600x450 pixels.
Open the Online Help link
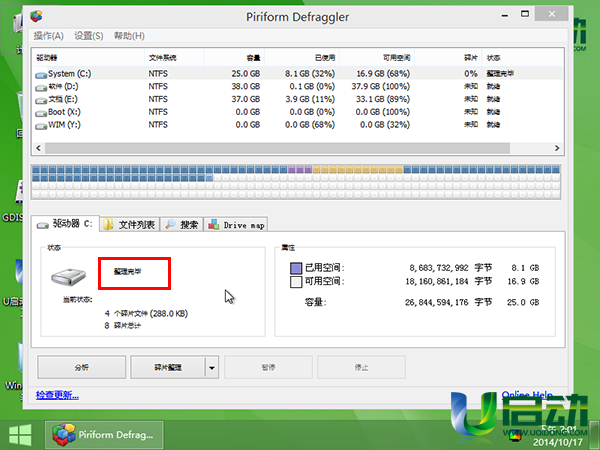point(527,394)
